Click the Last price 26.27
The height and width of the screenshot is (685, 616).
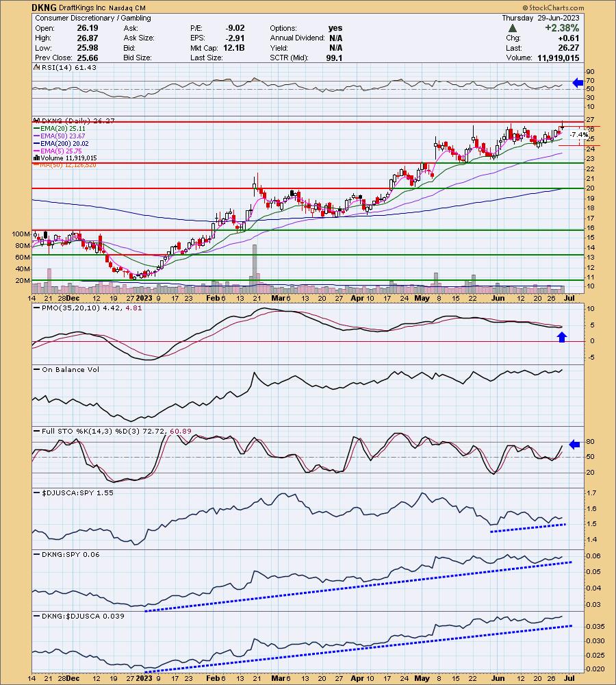coord(569,48)
